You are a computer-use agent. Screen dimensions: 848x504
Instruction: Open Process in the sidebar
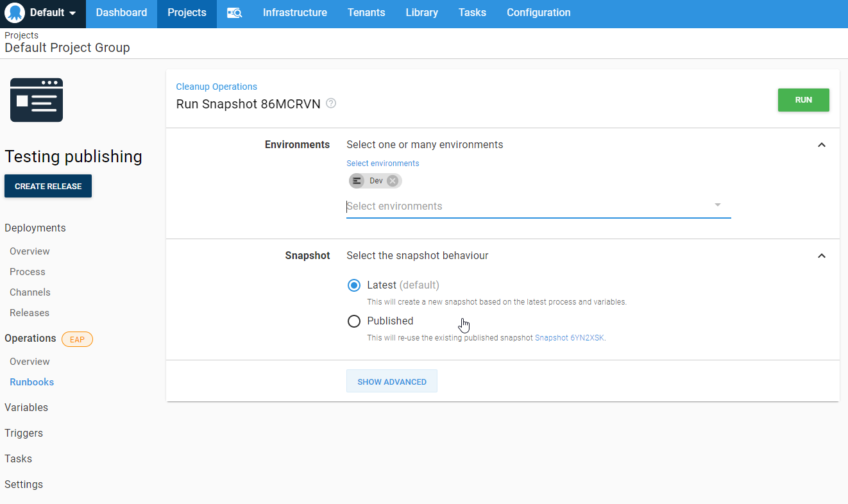pyautogui.click(x=28, y=272)
